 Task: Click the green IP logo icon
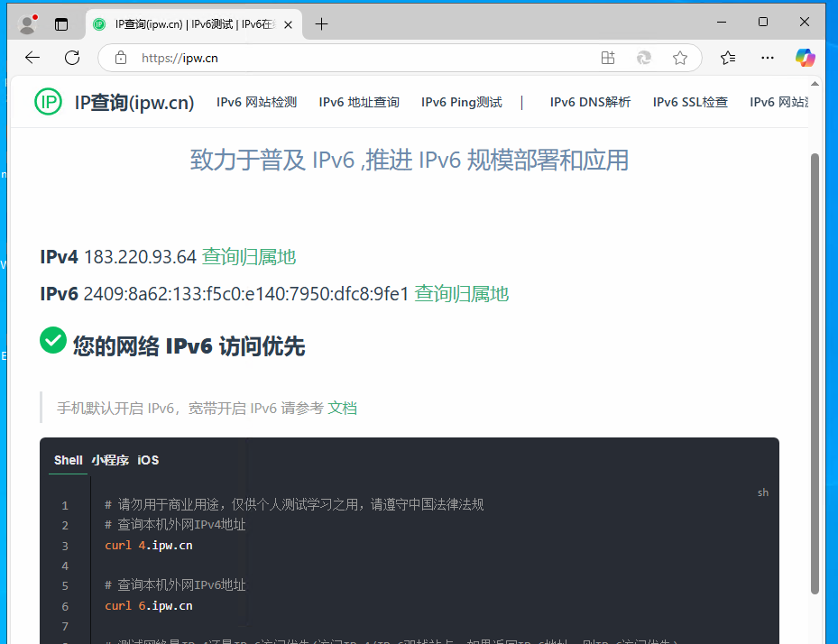48,102
